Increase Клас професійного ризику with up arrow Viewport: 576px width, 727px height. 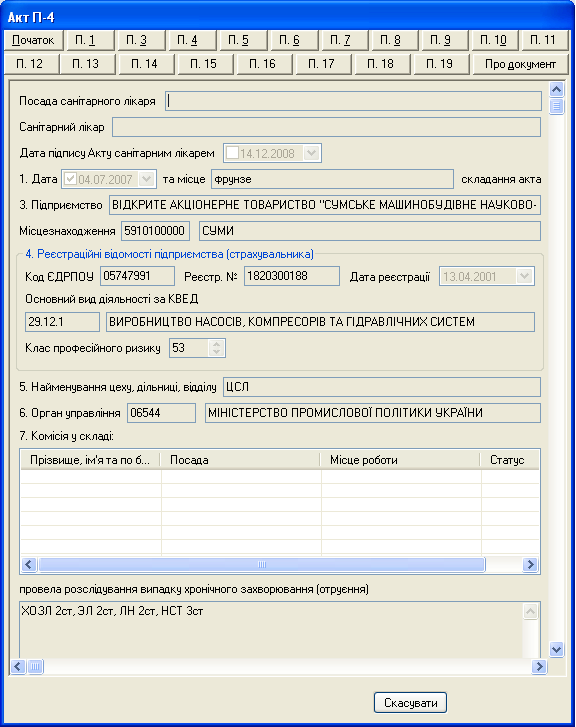[x=217, y=344]
